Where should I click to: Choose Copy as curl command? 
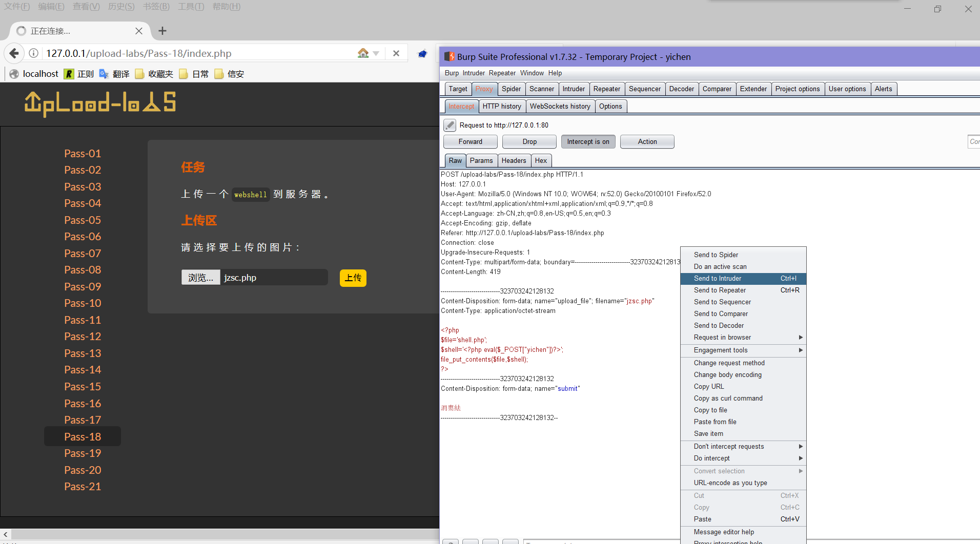click(743, 399)
